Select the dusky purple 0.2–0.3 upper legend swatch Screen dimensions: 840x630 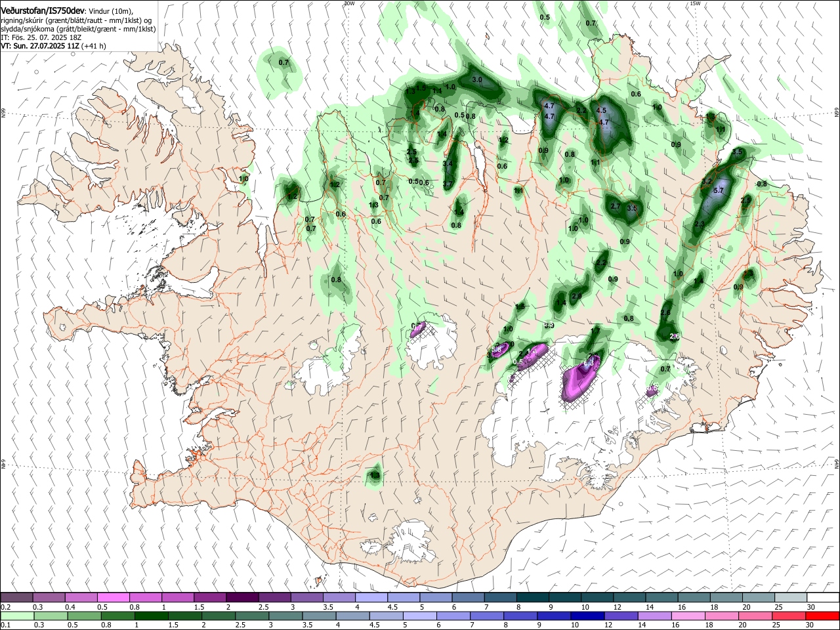16,597
